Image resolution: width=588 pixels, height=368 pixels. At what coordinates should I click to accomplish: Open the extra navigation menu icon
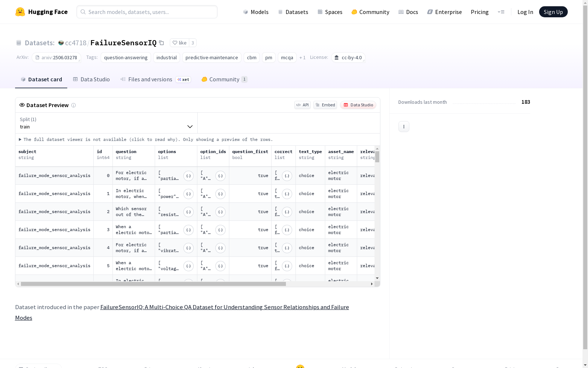(501, 12)
